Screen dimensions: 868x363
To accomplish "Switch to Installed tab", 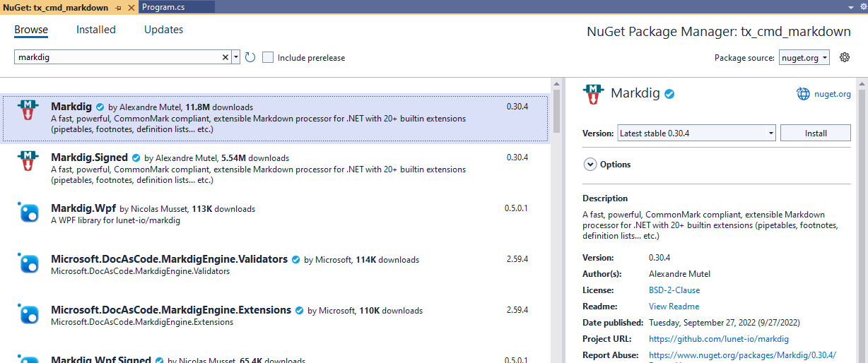I will (96, 30).
